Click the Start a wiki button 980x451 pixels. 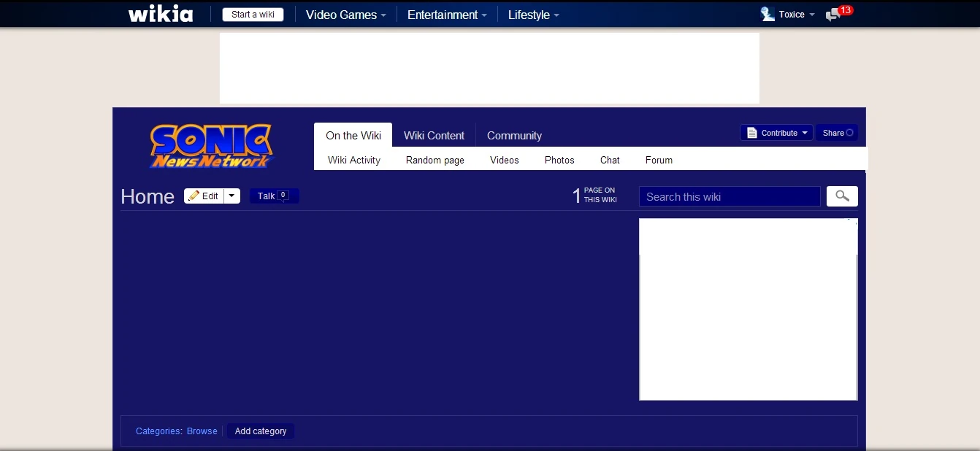pyautogui.click(x=253, y=15)
